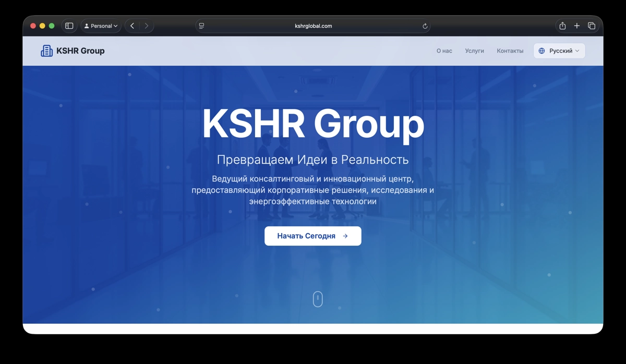
Task: Open a new tab with plus icon
Action: [577, 26]
